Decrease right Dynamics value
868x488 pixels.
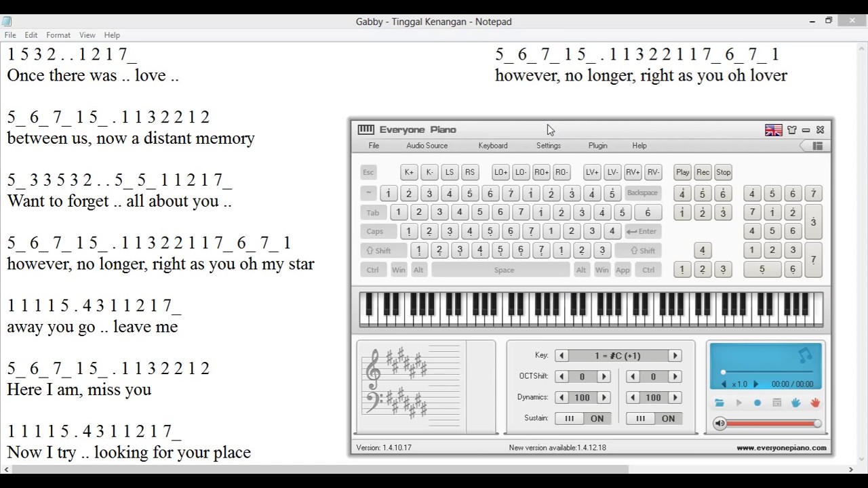point(633,398)
